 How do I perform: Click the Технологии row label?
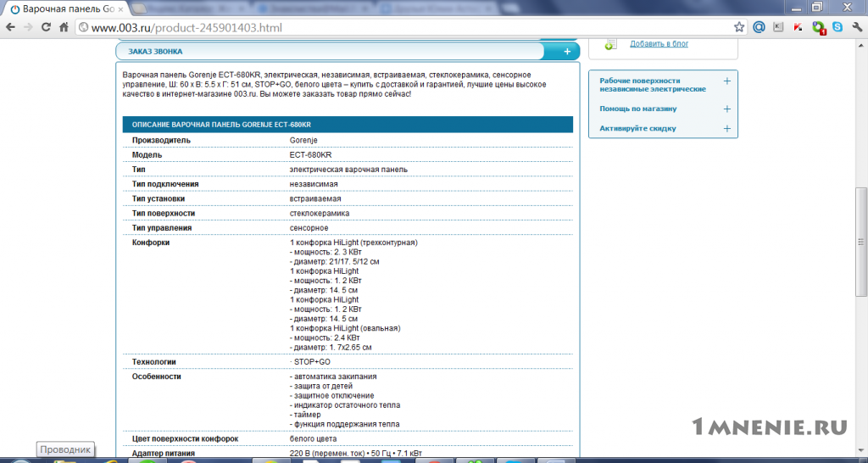pyautogui.click(x=154, y=362)
